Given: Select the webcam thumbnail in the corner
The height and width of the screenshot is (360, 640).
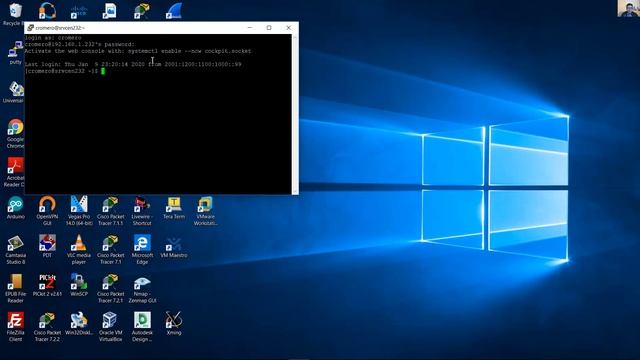Looking at the screenshot, I should pyautogui.click(x=628, y=8).
